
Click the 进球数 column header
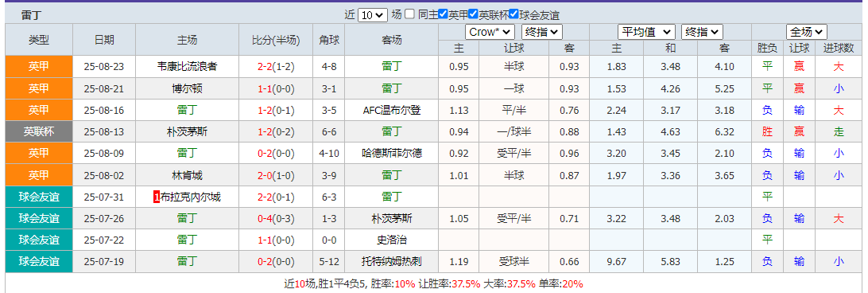pos(839,49)
